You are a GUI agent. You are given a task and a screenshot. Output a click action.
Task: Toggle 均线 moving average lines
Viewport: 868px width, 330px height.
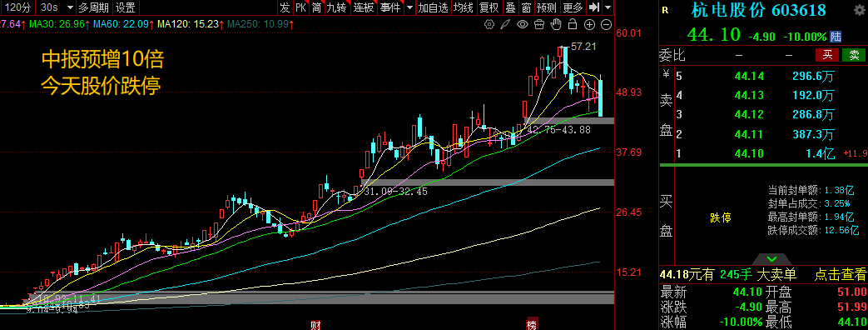[x=464, y=7]
